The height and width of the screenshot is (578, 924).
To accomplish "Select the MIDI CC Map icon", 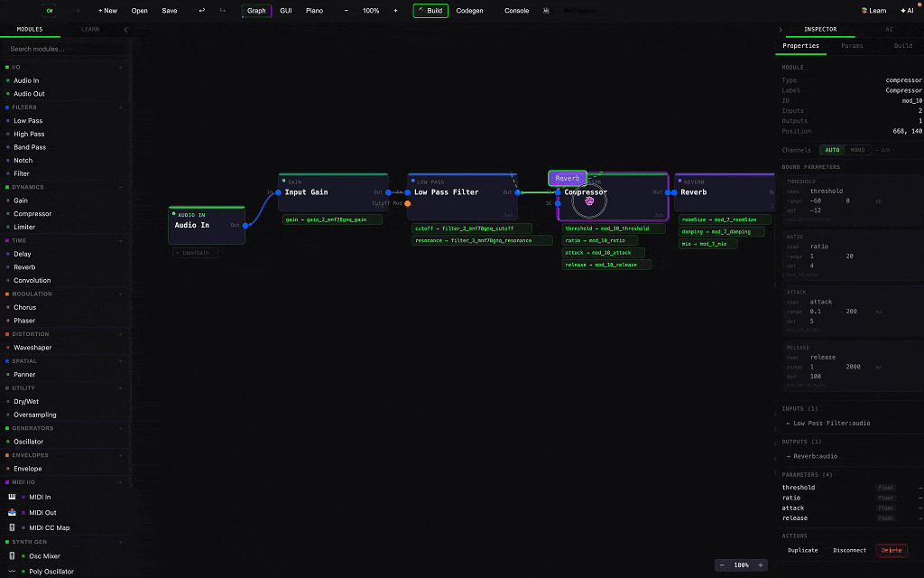I will point(11,527).
